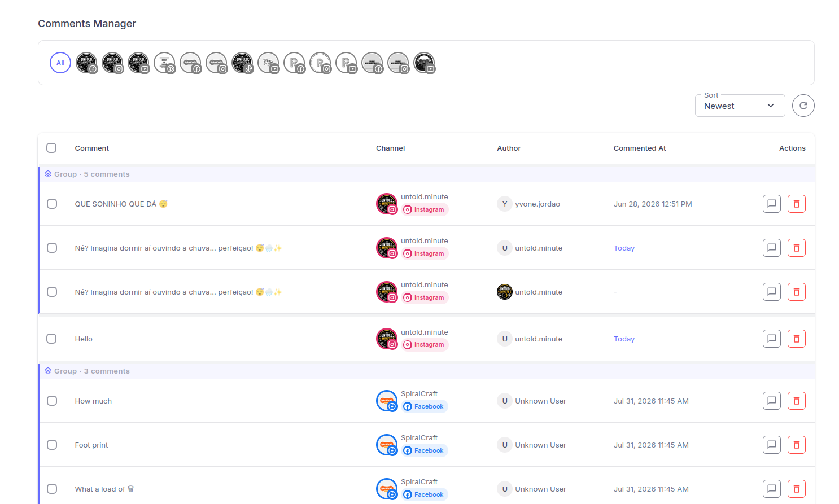Delete yvone.jordao's 'QUE SONINHO' comment
839x504 pixels.
pos(796,204)
